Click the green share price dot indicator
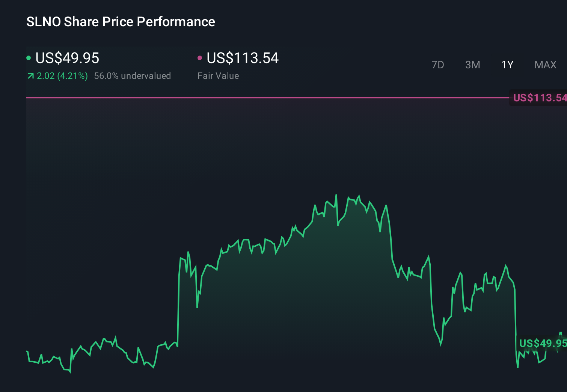 tap(29, 57)
